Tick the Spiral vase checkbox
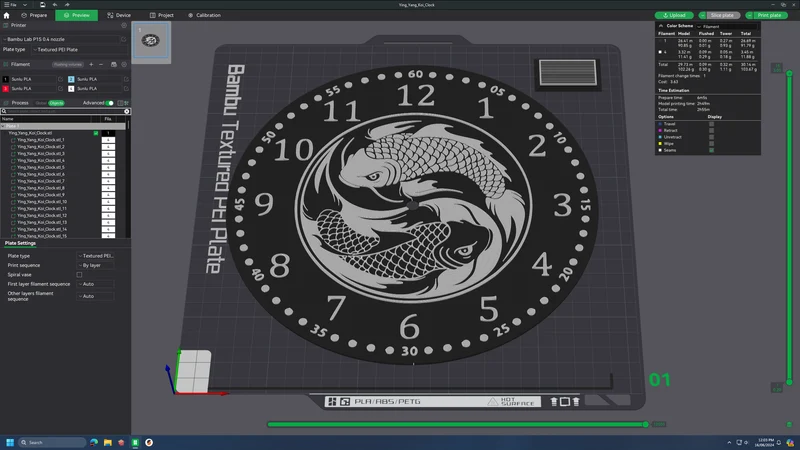 pos(79,274)
